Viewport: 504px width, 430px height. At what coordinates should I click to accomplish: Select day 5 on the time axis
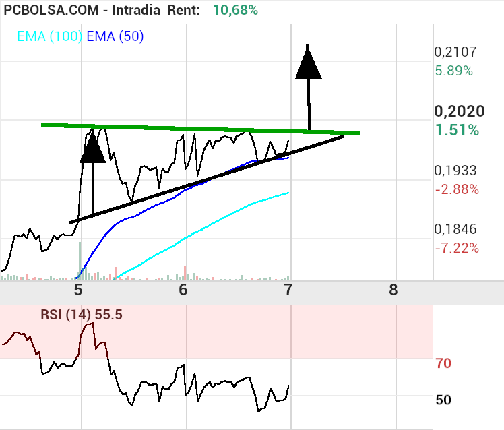point(79,290)
